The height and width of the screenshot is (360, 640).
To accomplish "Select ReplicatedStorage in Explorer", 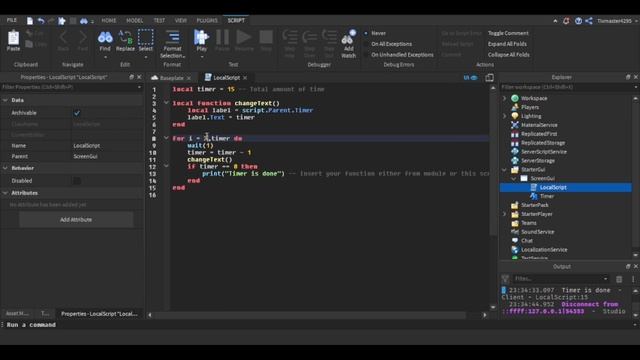I will click(543, 143).
